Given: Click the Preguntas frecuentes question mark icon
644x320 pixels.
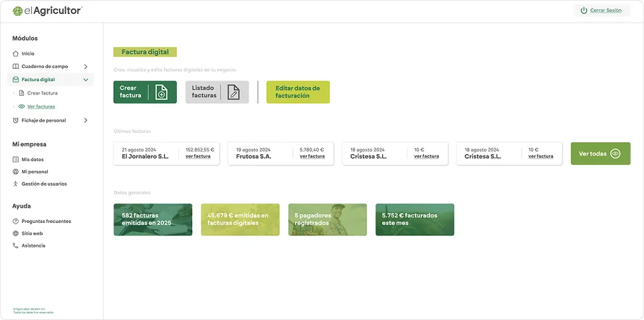Looking at the screenshot, I should click(x=16, y=222).
